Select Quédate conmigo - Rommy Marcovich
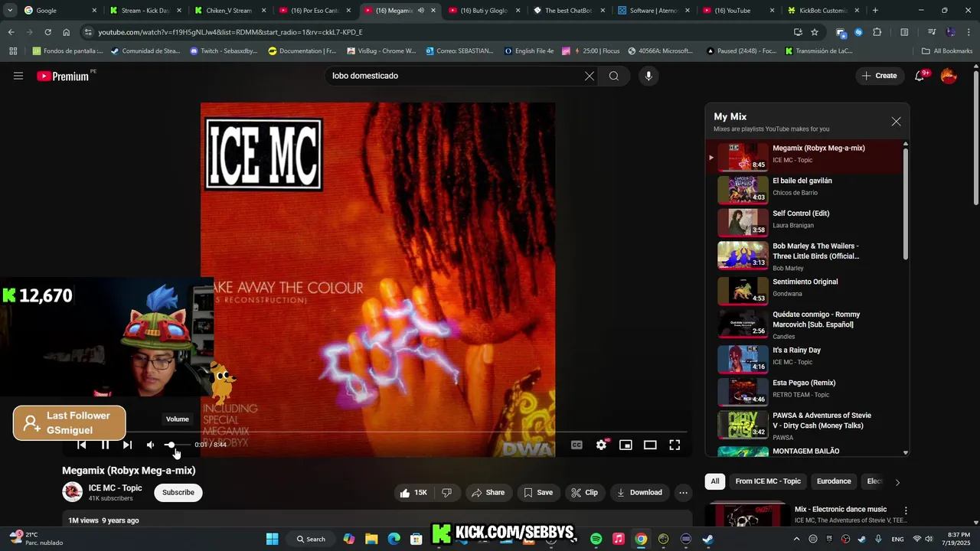 point(805,324)
